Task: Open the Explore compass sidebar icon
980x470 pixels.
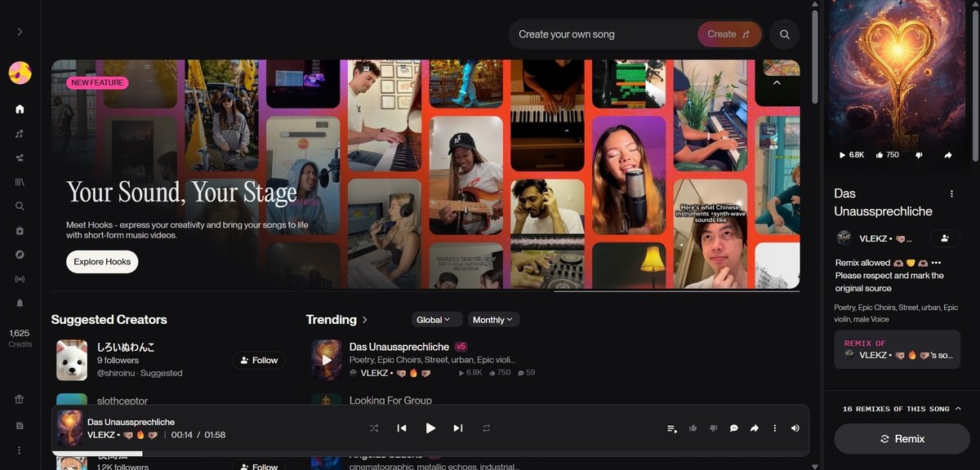Action: pyautogui.click(x=20, y=255)
